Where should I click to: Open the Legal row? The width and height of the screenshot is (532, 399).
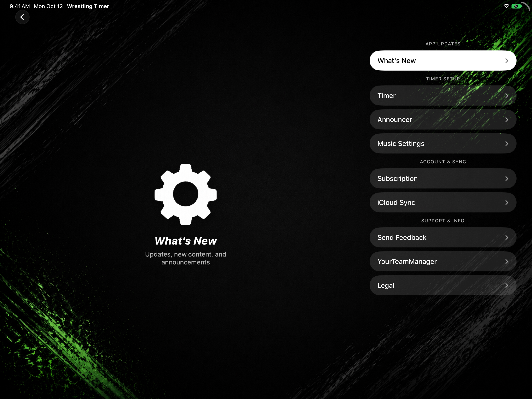(x=443, y=286)
